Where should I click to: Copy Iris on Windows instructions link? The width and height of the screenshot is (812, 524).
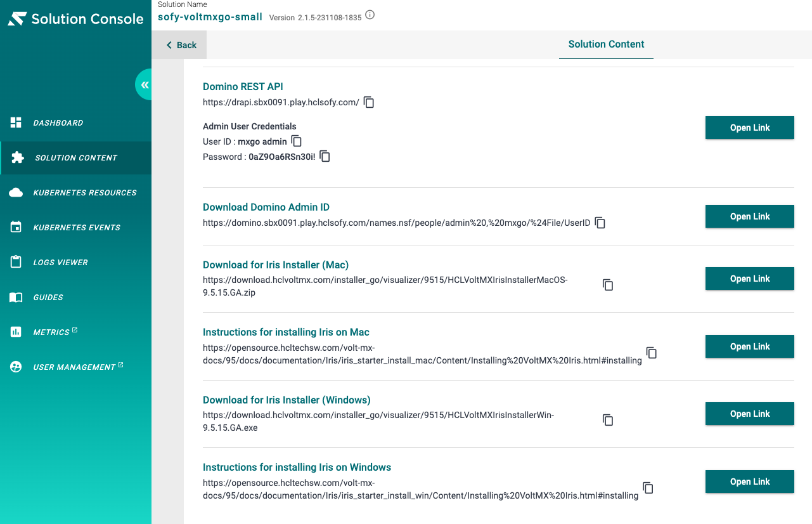click(648, 488)
